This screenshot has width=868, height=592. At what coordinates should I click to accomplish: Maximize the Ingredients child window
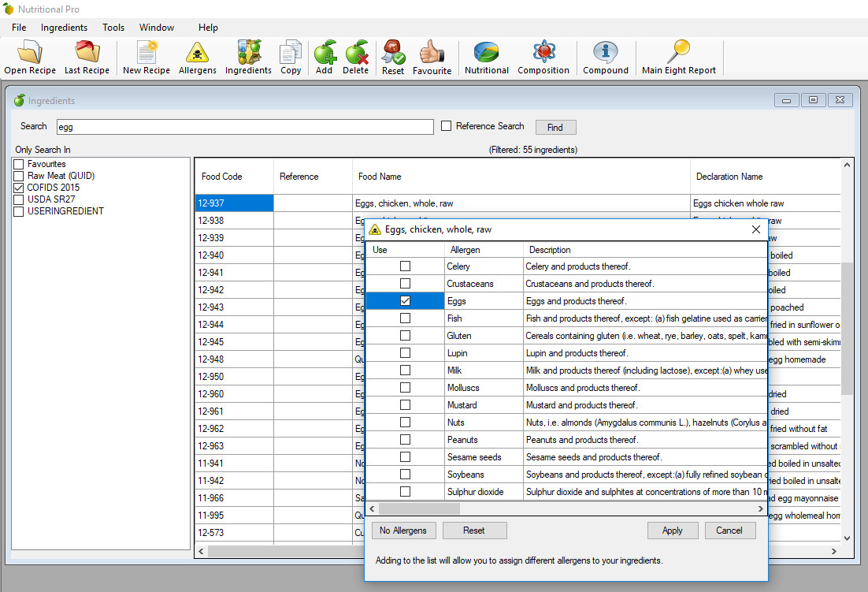(x=813, y=100)
